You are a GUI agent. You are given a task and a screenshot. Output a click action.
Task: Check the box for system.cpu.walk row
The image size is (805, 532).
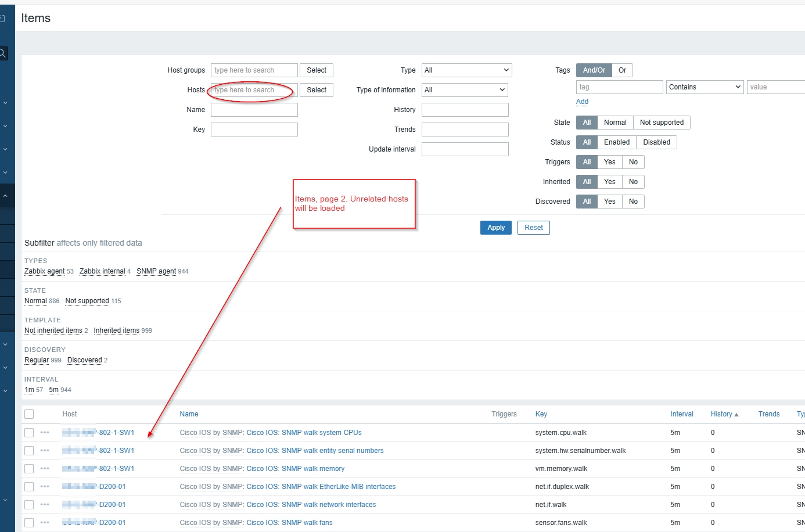(29, 433)
